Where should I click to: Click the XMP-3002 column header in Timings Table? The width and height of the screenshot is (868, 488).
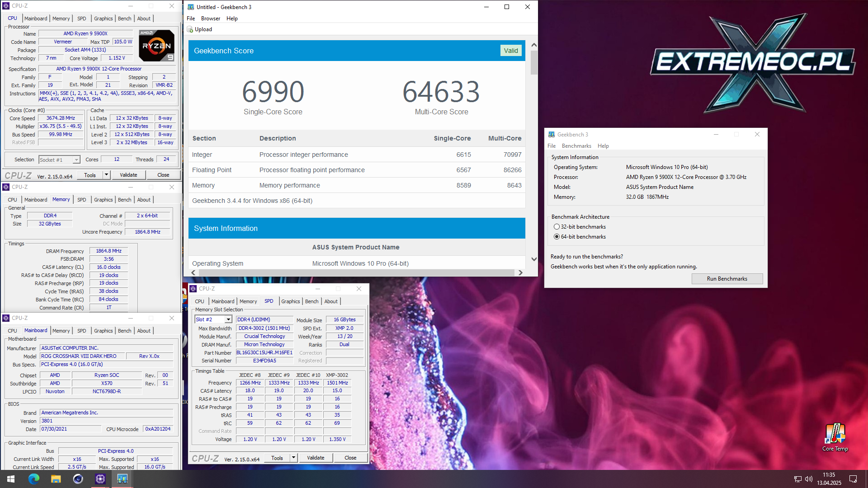coord(337,375)
